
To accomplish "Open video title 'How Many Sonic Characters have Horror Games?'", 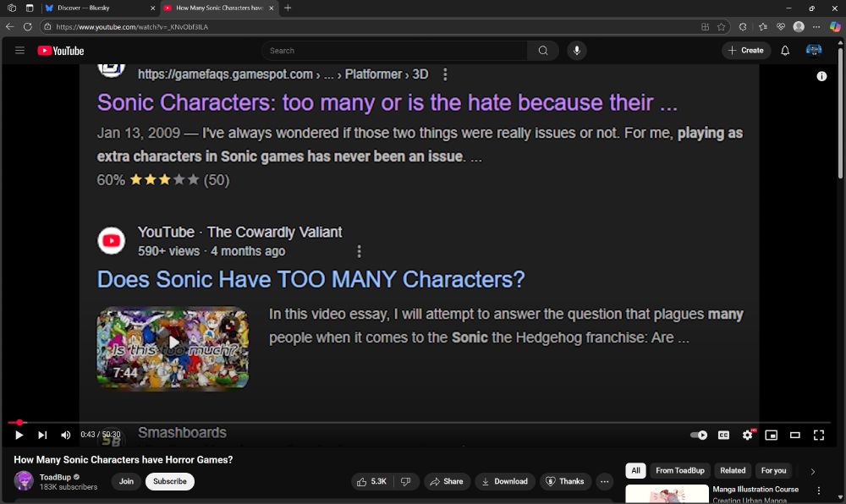I will [x=123, y=460].
